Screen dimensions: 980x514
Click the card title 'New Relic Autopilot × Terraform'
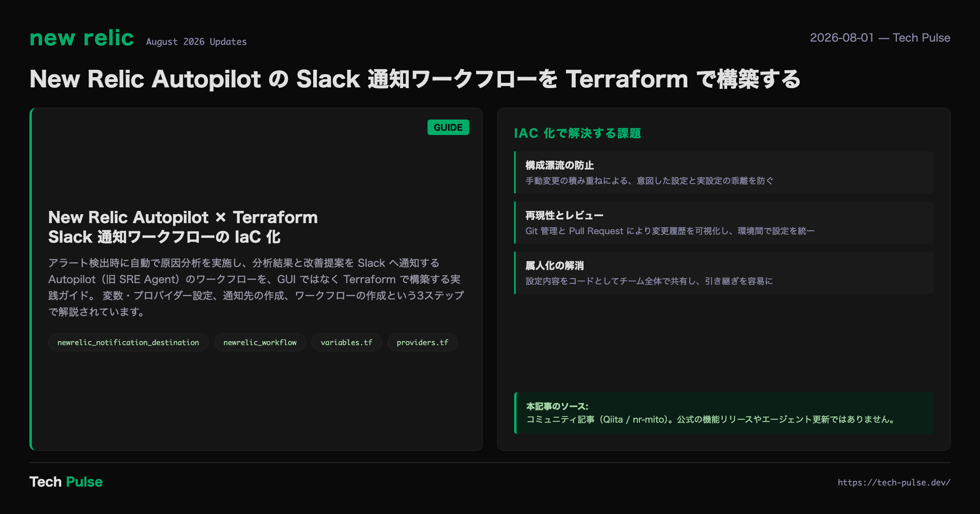(183, 217)
